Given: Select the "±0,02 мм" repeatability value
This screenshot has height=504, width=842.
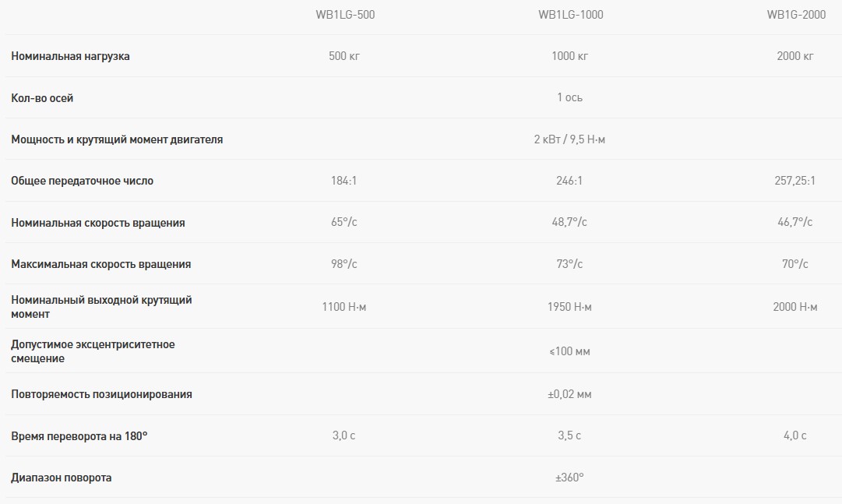Looking at the screenshot, I should pyautogui.click(x=569, y=394).
